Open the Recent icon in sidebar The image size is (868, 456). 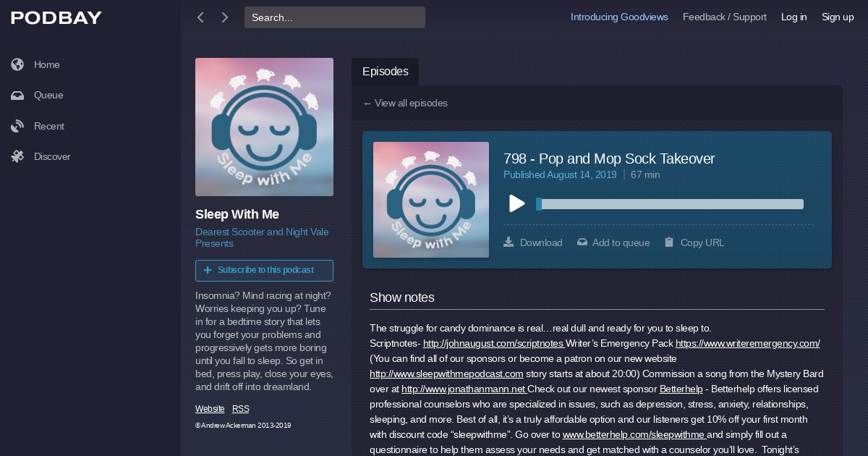17,126
